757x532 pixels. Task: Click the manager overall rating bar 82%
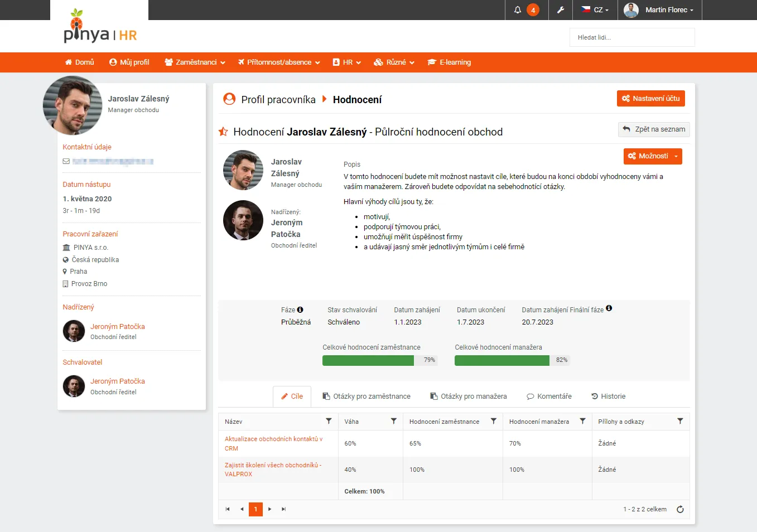(x=512, y=360)
